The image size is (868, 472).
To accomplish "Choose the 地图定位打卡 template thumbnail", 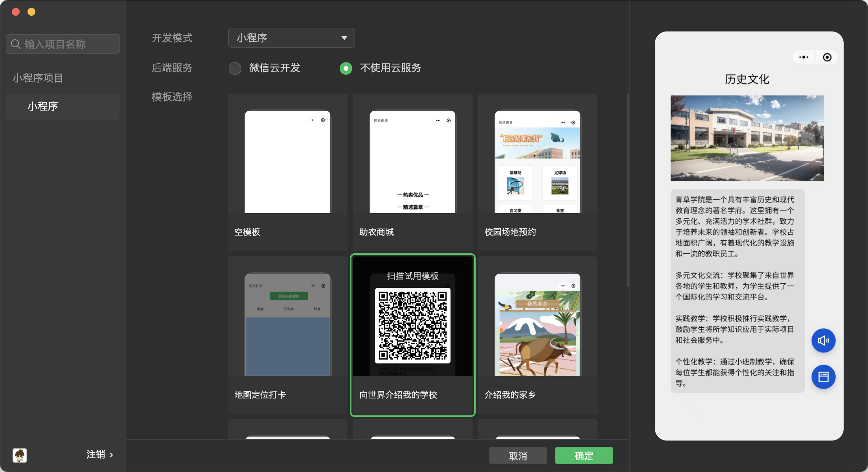I will [x=288, y=324].
